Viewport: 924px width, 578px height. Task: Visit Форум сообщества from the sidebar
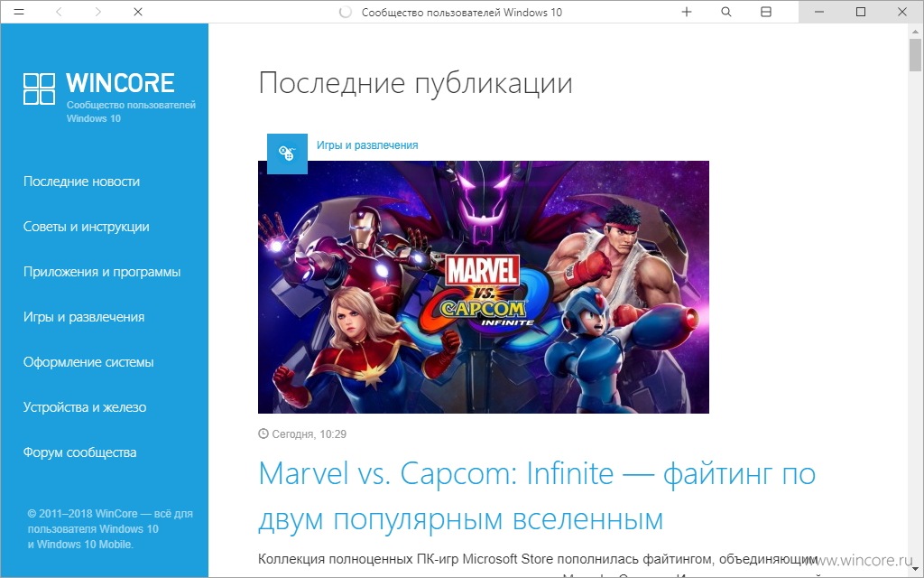click(x=79, y=453)
